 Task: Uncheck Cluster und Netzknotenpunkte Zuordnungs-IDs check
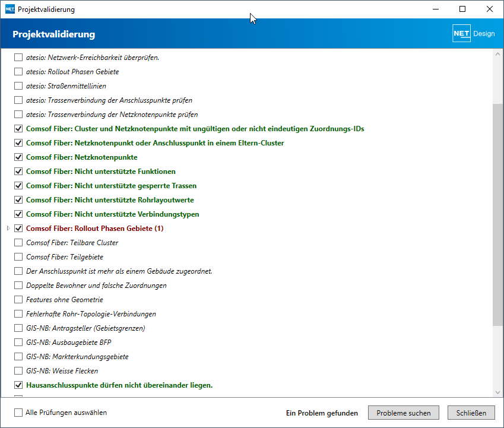(18, 129)
